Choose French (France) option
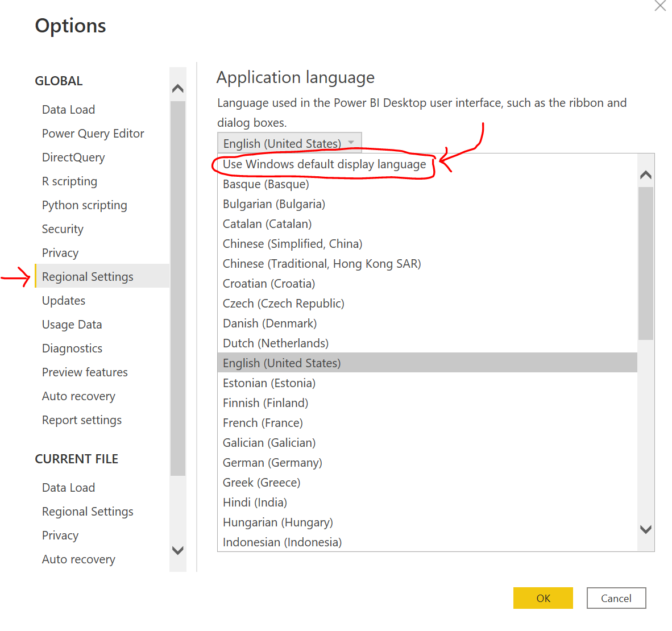 [428, 423]
